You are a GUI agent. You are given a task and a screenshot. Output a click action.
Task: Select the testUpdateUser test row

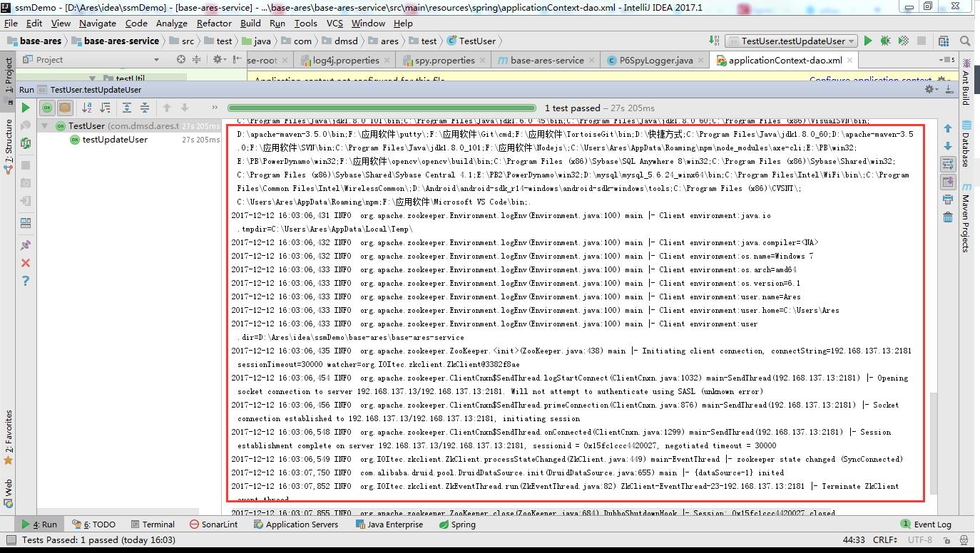point(129,140)
